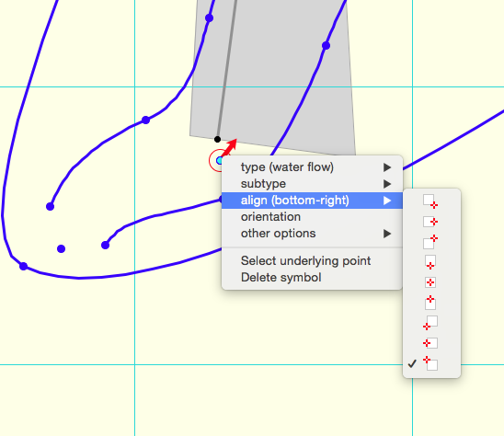Choose bottom-left align icon (cross at square's top-right corner)
Viewport: 504px width, 436px height.
[x=430, y=242]
